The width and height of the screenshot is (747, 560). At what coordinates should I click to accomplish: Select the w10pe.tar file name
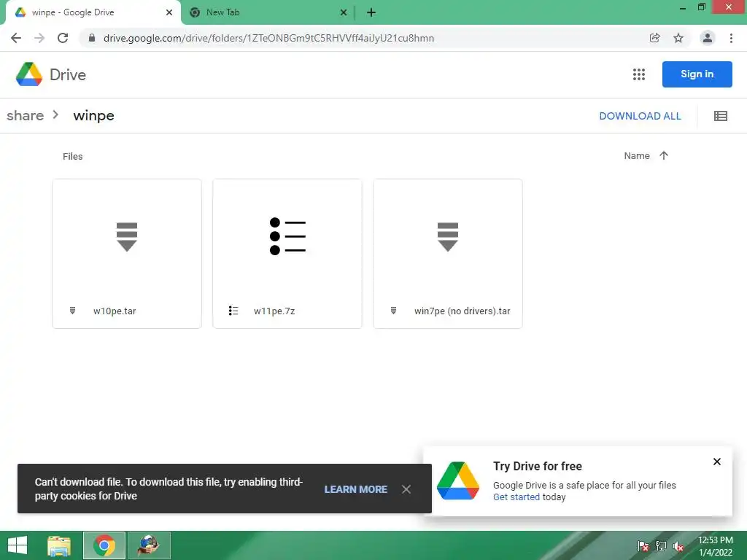[115, 311]
